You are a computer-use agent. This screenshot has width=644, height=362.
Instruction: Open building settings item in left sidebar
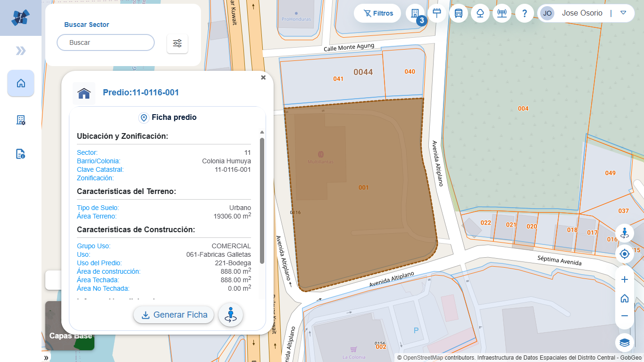[x=21, y=120]
